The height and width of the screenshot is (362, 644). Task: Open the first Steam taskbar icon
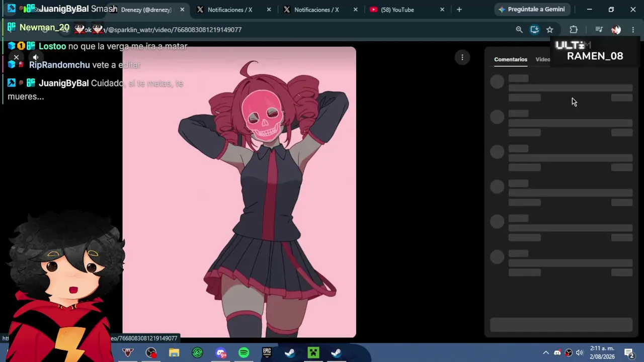tap(290, 352)
